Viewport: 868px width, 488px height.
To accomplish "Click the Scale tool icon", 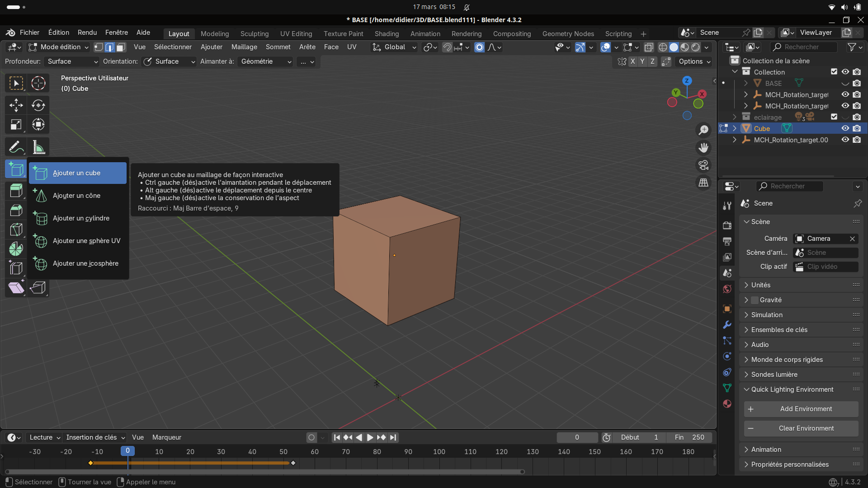I will pos(16,125).
